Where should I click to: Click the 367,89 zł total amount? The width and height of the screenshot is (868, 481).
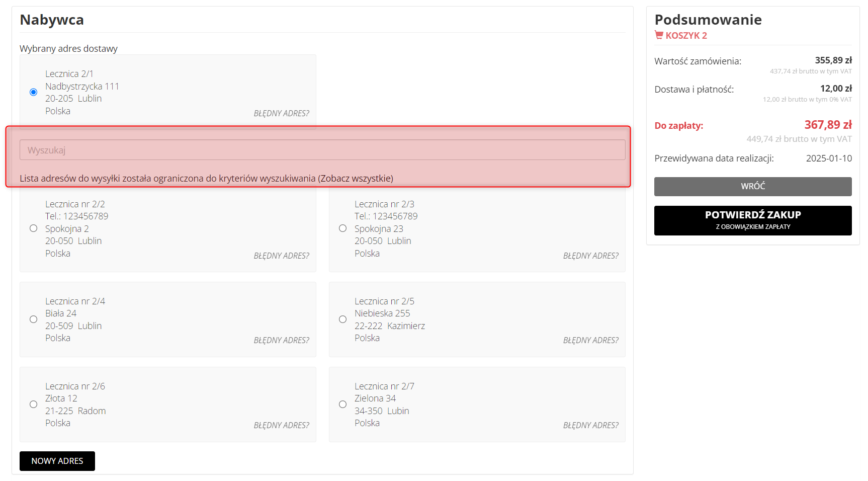[x=828, y=125]
